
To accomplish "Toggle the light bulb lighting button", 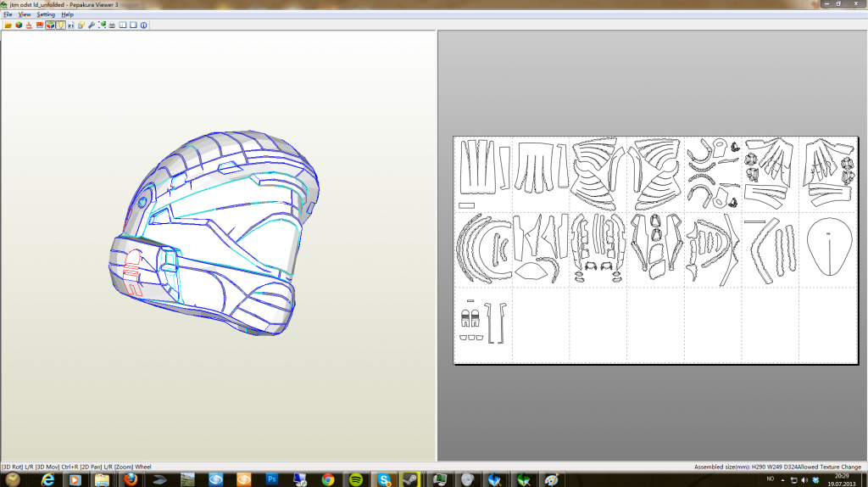I will 61,25.
